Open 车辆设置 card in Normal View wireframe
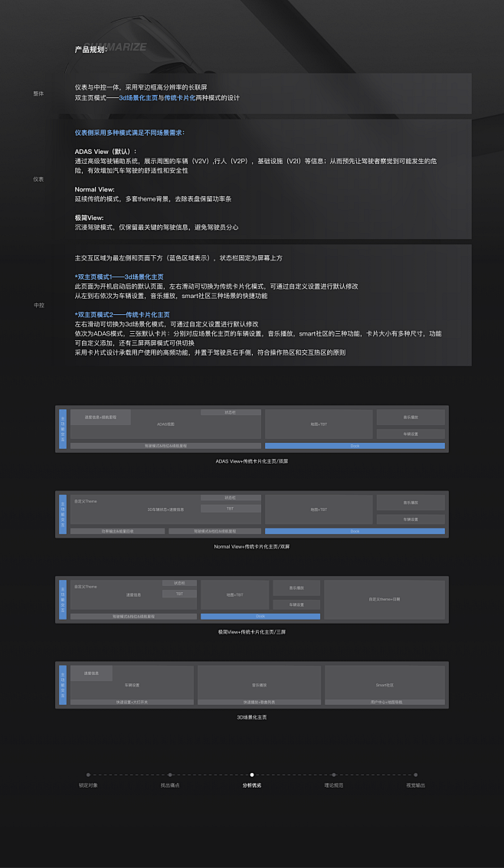 411,519
